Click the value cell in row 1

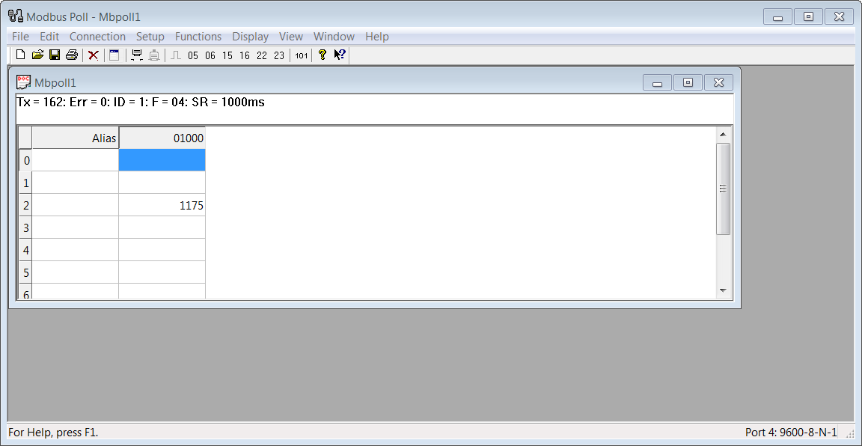[162, 183]
